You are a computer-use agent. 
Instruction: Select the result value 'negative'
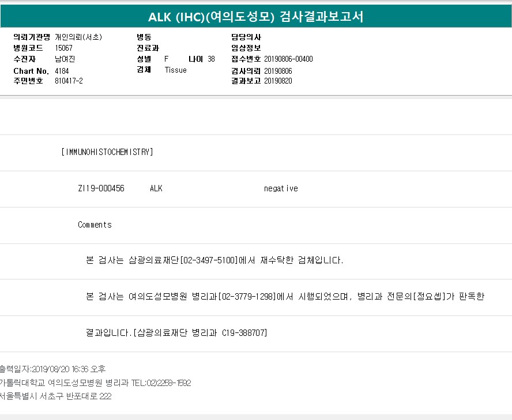point(281,188)
